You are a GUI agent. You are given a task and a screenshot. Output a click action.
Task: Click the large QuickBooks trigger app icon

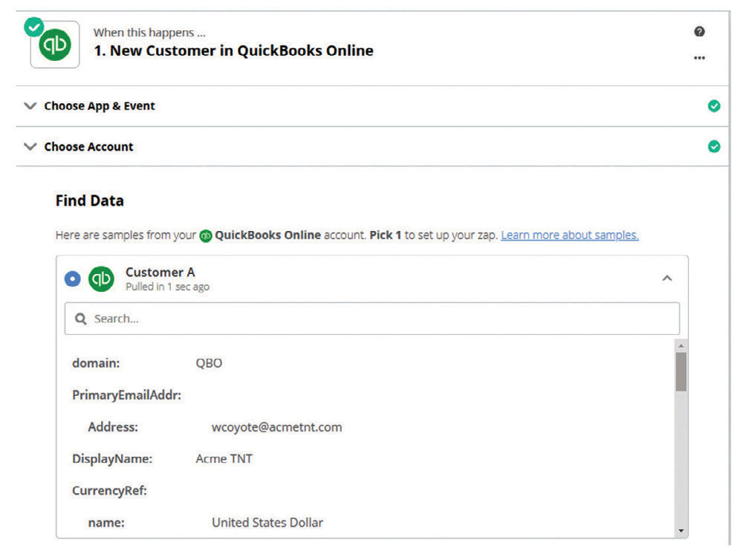56,46
